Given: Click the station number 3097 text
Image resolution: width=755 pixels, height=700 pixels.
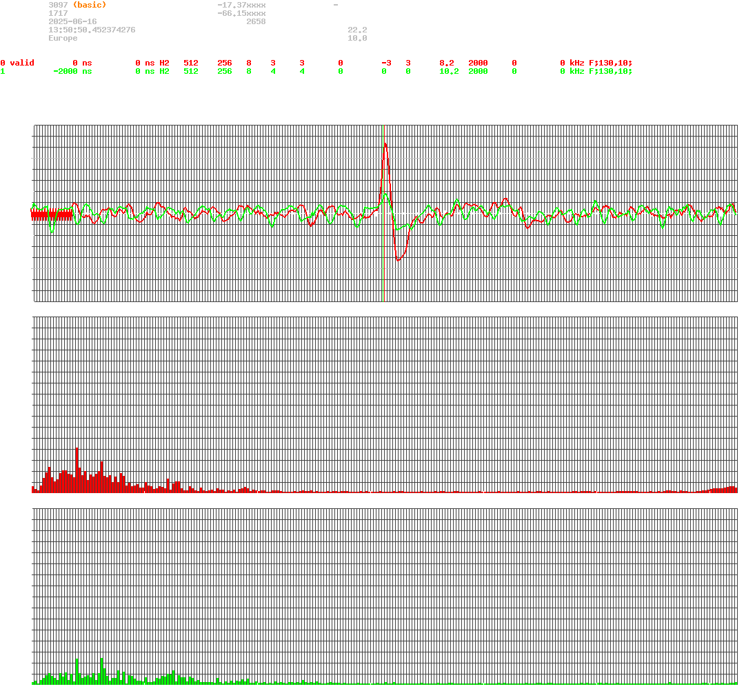Looking at the screenshot, I should click(x=58, y=5).
